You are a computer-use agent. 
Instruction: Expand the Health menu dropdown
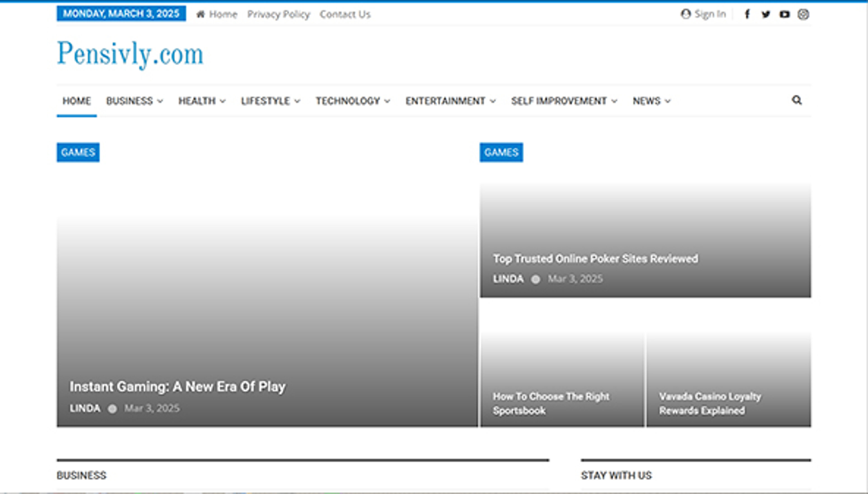(202, 101)
